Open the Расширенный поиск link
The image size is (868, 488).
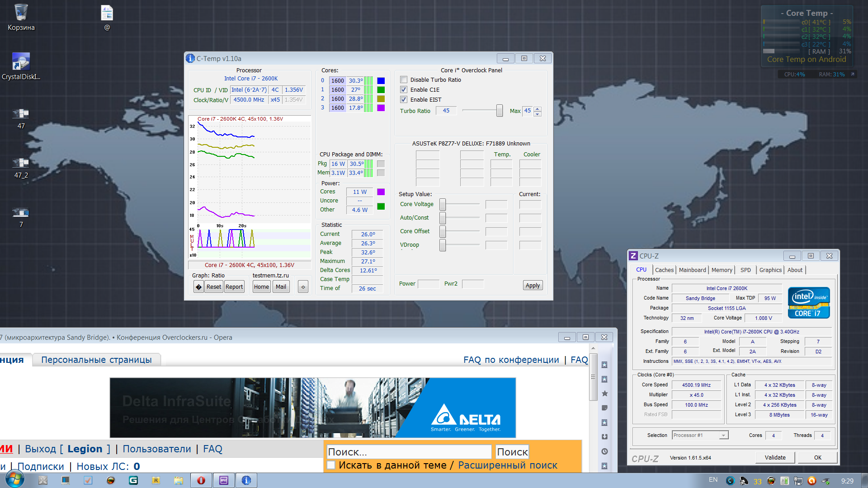click(x=508, y=465)
